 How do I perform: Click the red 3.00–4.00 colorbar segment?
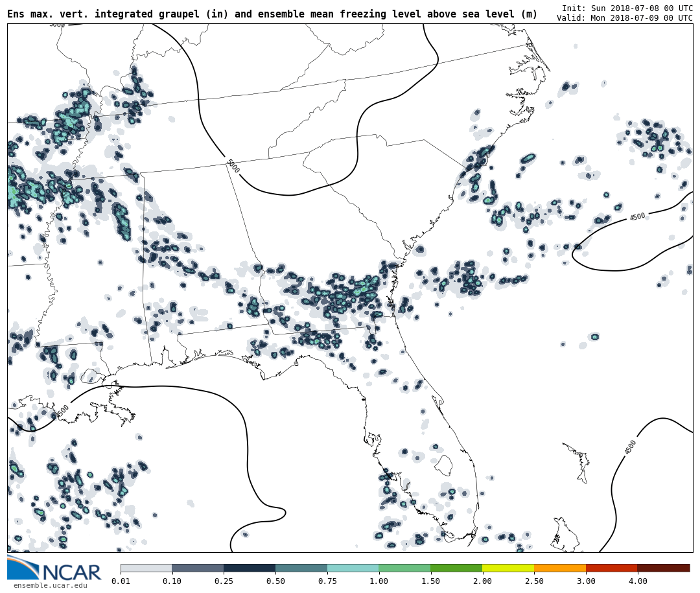point(611,568)
